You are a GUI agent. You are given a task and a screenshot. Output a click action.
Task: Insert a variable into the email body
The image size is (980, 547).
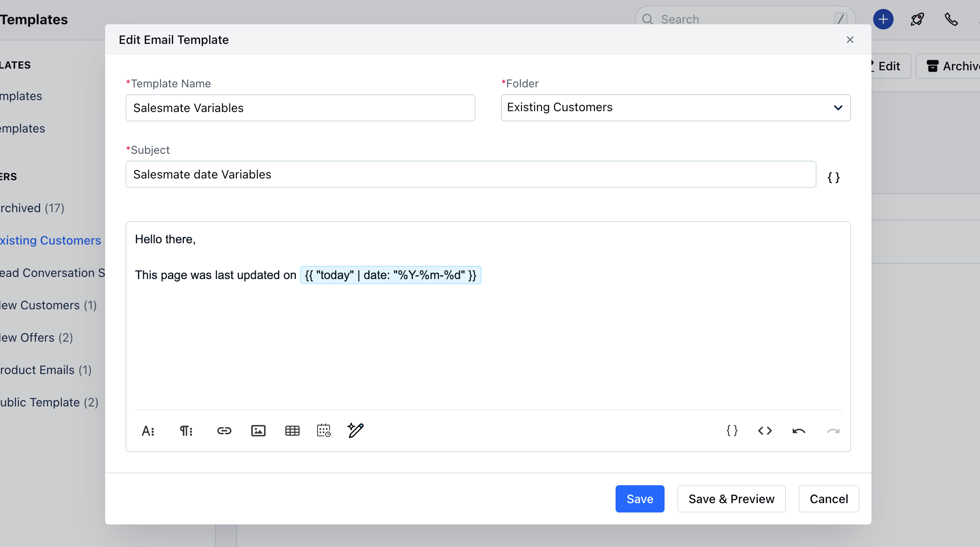[x=732, y=431]
